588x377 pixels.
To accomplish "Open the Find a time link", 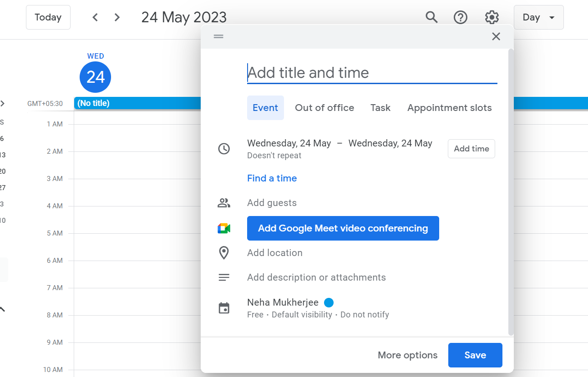I will pos(272,178).
